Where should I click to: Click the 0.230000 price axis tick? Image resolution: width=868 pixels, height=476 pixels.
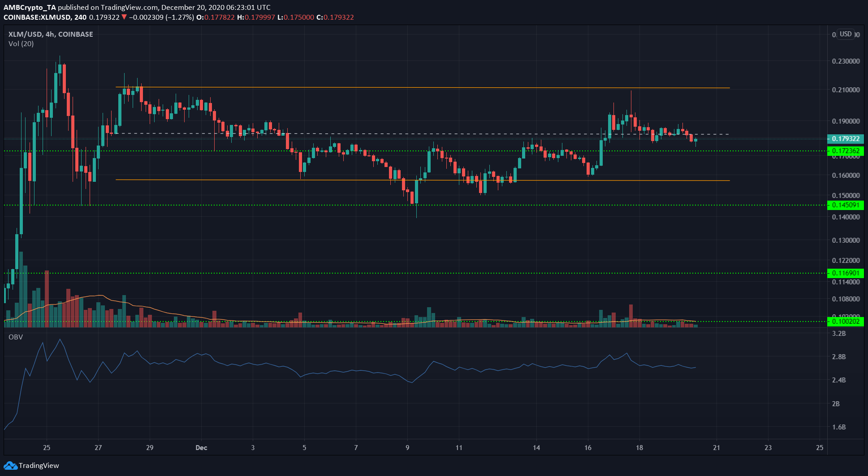846,61
